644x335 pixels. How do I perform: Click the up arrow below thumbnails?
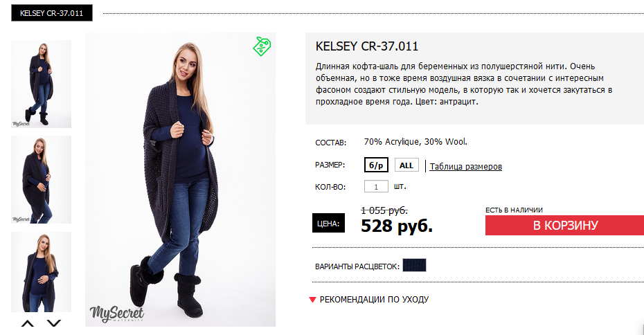(28, 323)
